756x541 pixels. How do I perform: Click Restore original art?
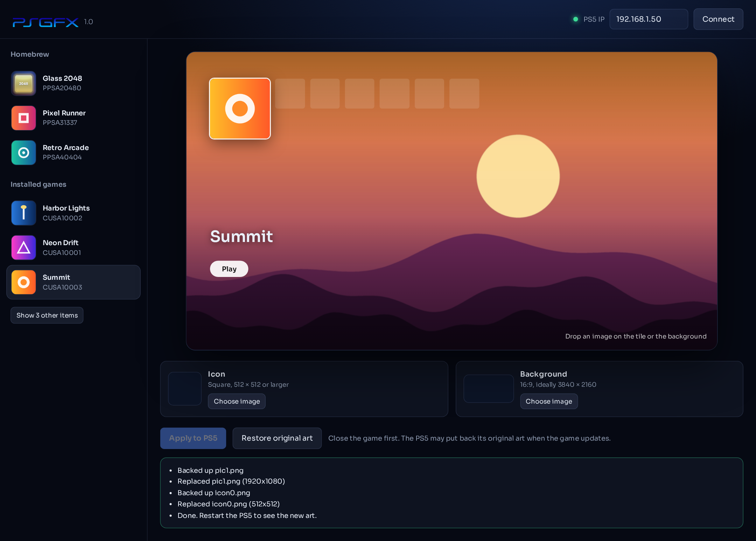tap(277, 438)
